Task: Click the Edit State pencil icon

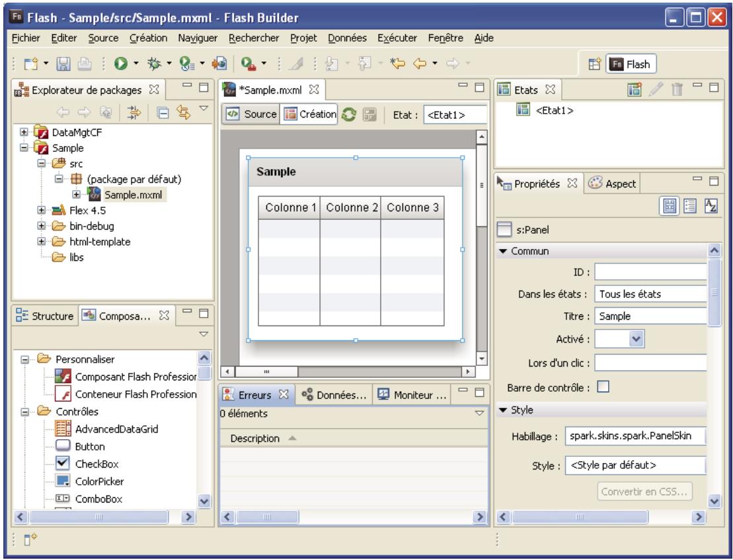Action: tap(656, 89)
